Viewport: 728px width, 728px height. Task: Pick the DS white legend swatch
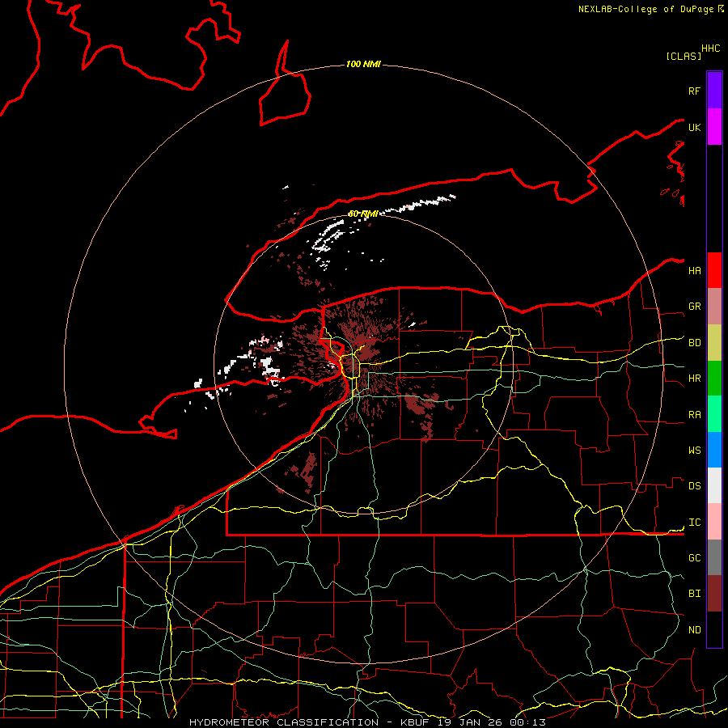click(714, 485)
